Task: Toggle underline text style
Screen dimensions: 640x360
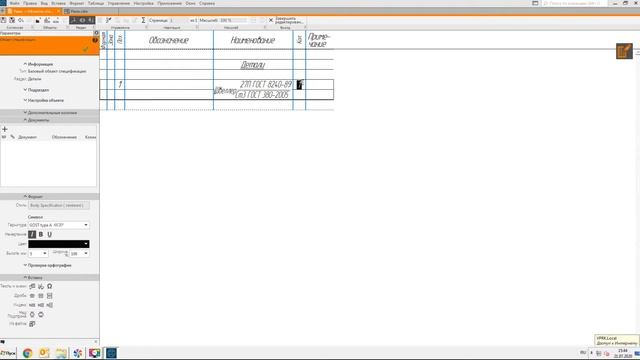Action: 49,234
